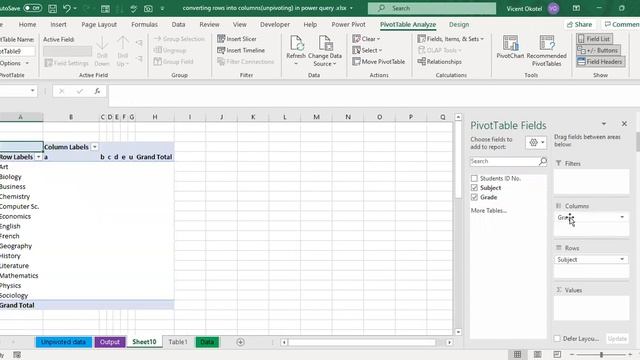Switch to Page Break Preview icon

tap(557, 354)
